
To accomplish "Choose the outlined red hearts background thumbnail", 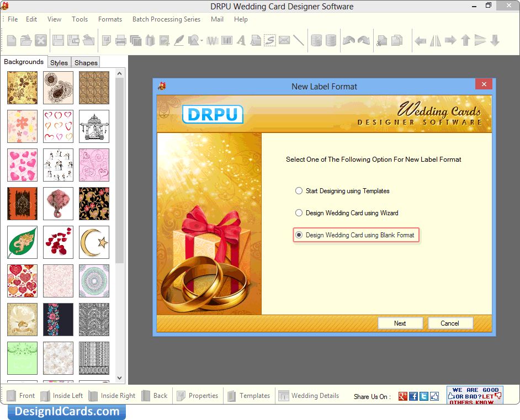I will click(x=58, y=126).
